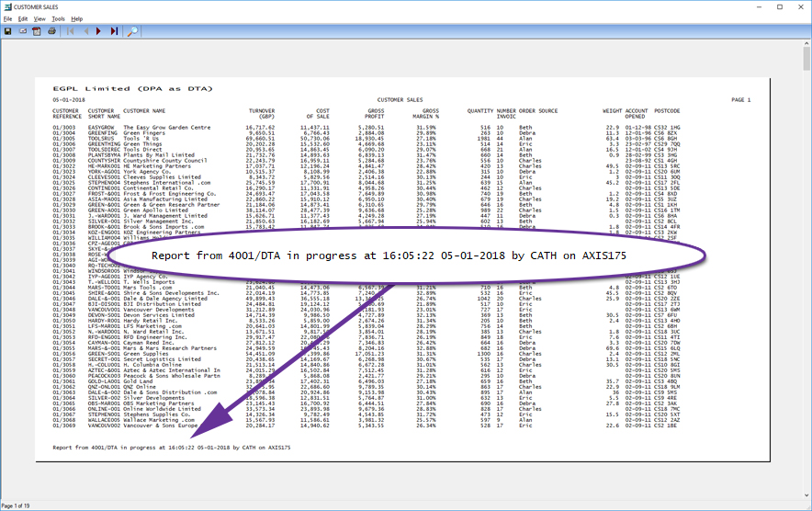Click the heading 'EGPL Limited (DPA as DTA)'
The width and height of the screenshot is (812, 511).
point(132,88)
